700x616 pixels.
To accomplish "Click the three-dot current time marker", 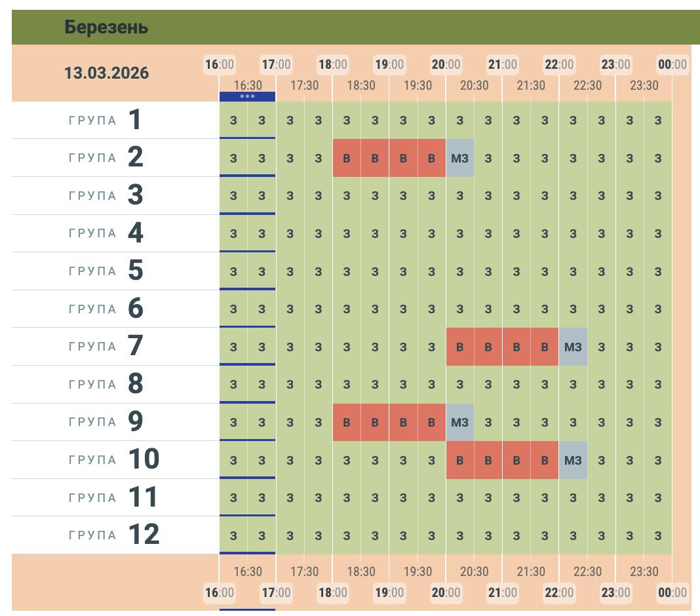I will click(x=247, y=96).
